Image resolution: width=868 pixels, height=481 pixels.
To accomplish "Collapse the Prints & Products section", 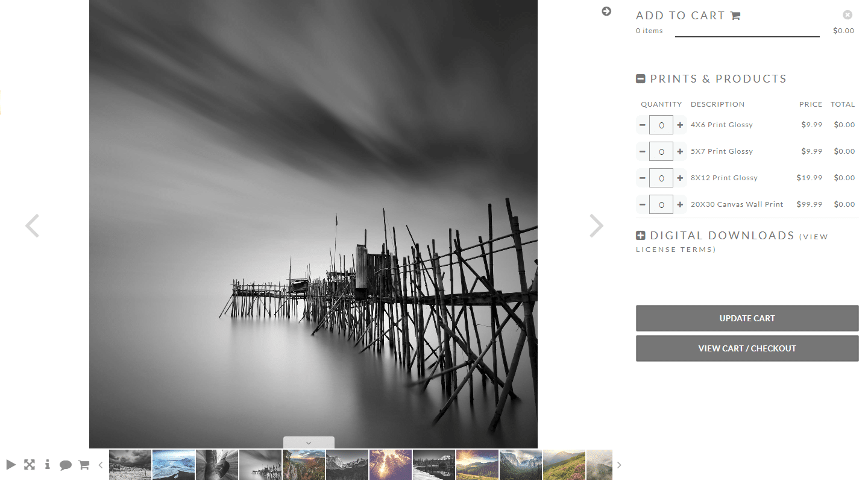I will pyautogui.click(x=641, y=79).
